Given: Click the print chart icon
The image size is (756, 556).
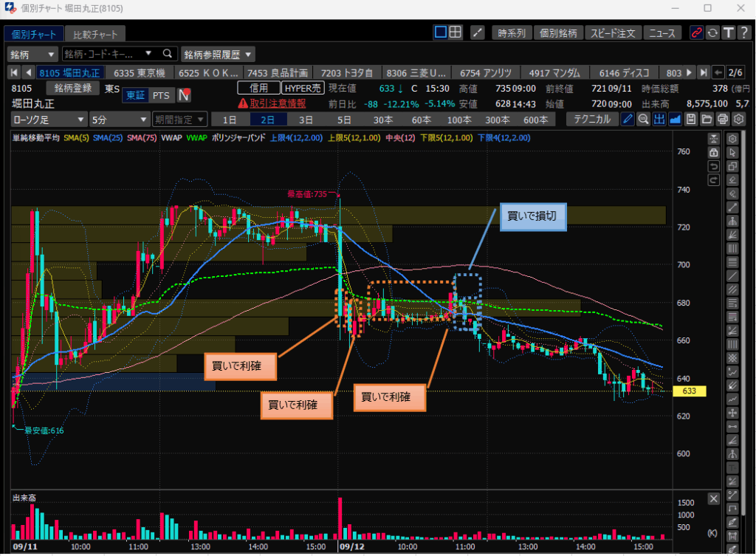Looking at the screenshot, I should [723, 120].
